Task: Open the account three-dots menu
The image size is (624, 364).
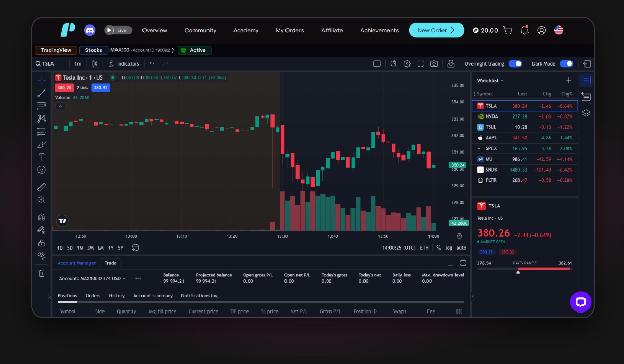Action: pyautogui.click(x=138, y=278)
